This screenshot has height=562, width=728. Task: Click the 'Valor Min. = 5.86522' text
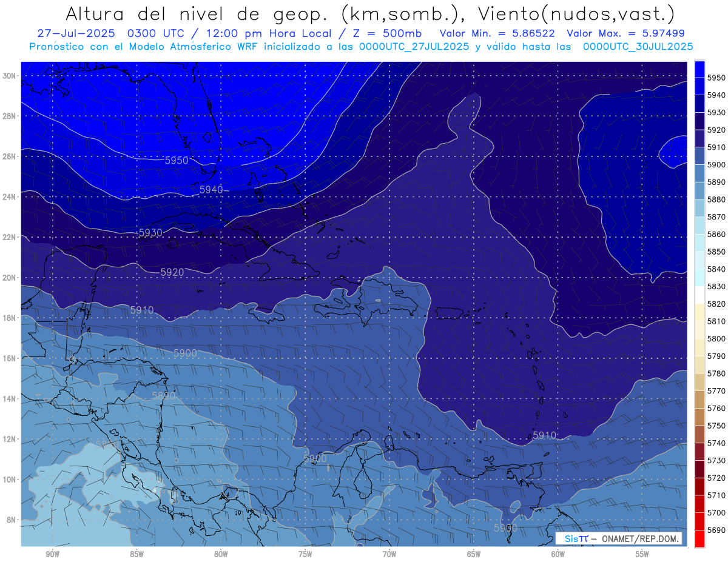[x=497, y=33]
